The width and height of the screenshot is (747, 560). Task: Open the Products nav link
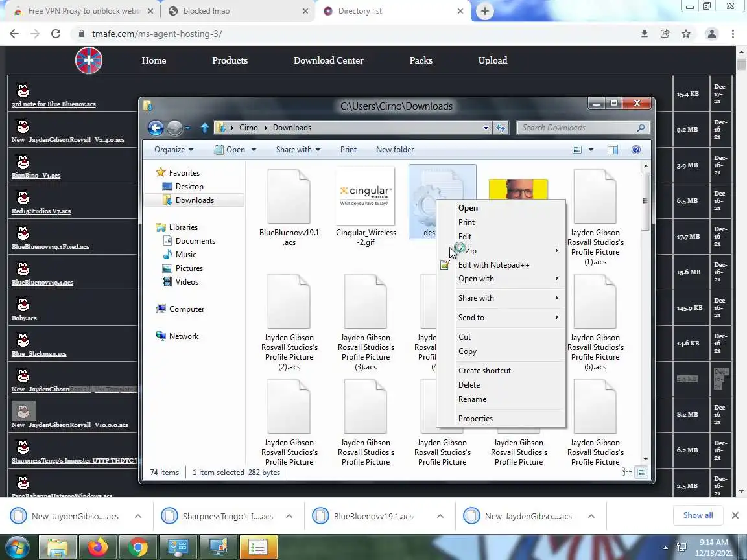coord(230,60)
